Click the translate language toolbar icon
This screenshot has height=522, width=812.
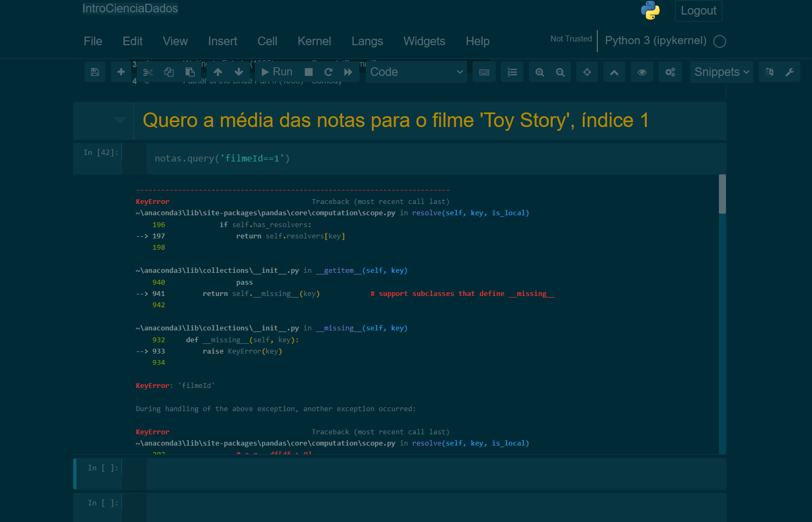pyautogui.click(x=769, y=72)
